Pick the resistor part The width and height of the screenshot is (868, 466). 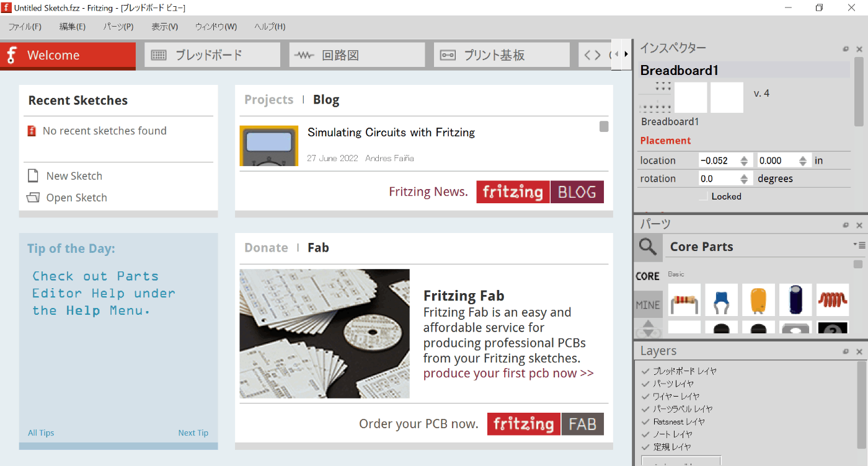[684, 300]
